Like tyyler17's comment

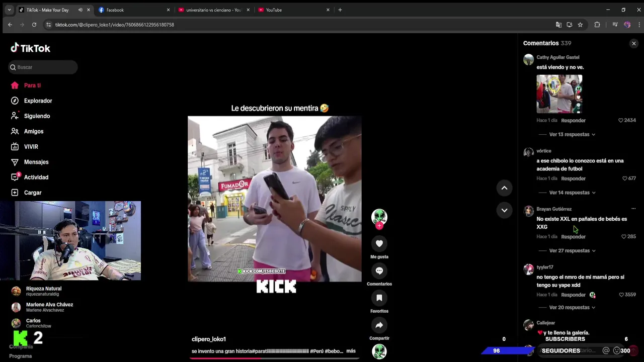(621, 295)
